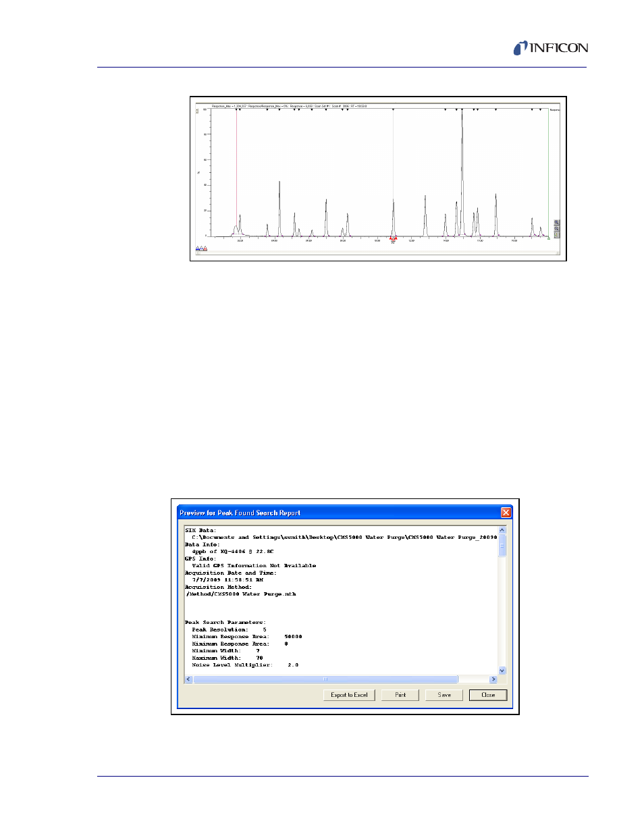
Task: Click the 'Minimum Response Area: 0' line
Action: (240, 644)
